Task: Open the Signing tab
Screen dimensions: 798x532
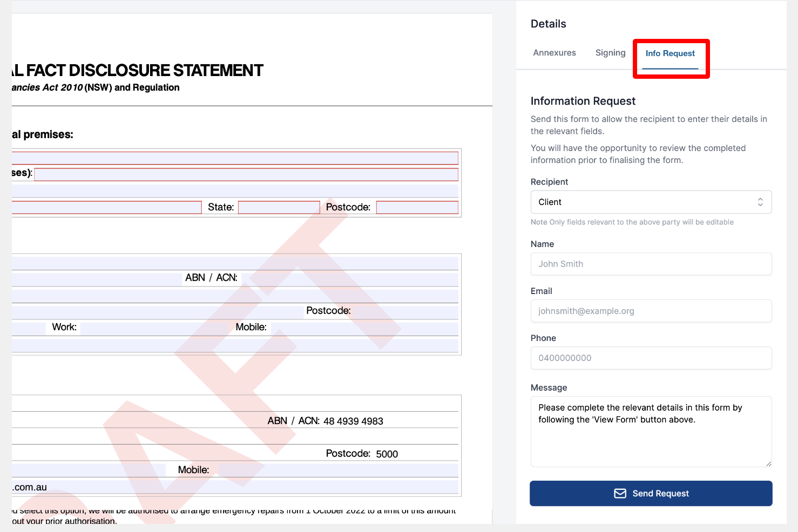Action: (610, 53)
